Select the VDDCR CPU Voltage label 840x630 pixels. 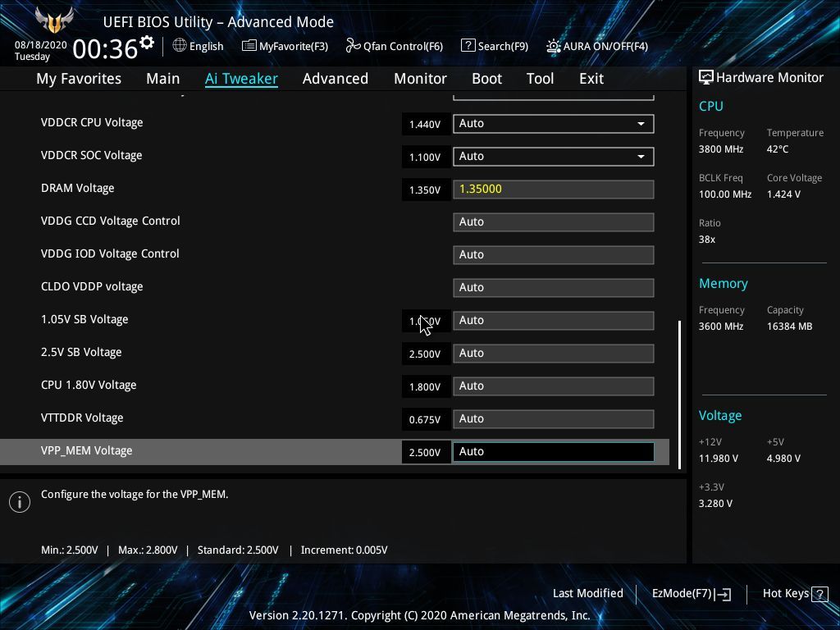click(92, 123)
